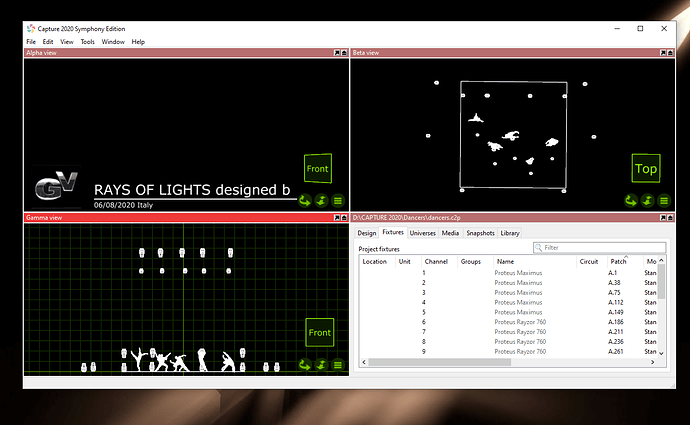Open the Tools menu
Viewport: 690px width, 425px height.
coord(88,42)
